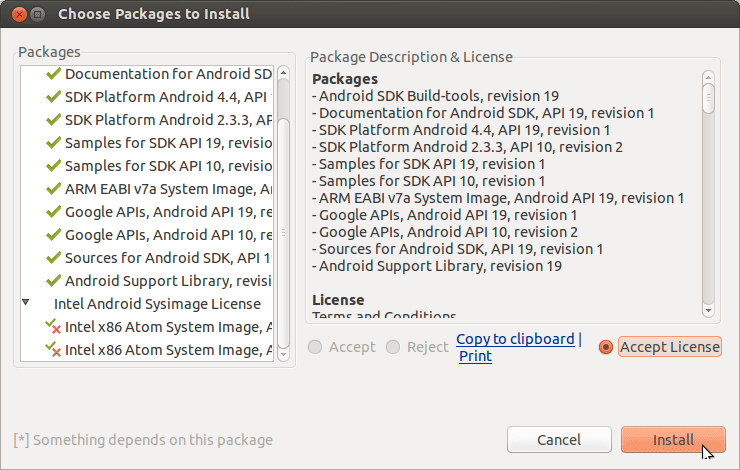740x470 pixels.
Task: Click packages list scrollbar down arrow
Action: click(283, 354)
